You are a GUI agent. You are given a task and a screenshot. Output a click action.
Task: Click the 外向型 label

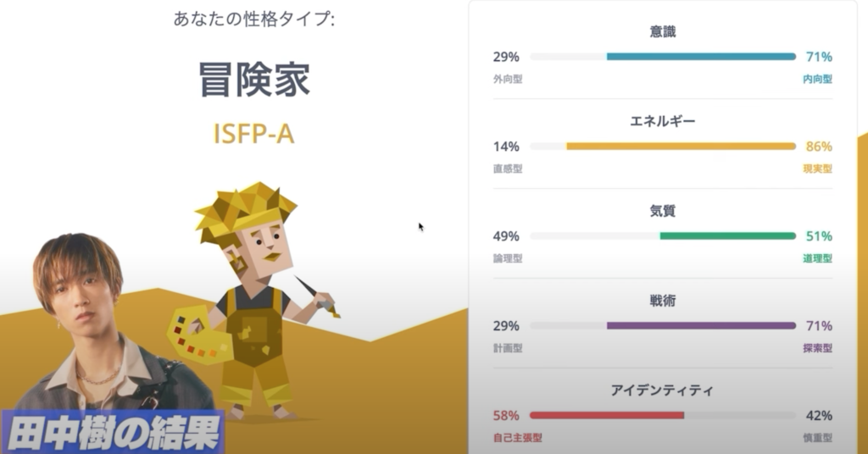pyautogui.click(x=508, y=79)
